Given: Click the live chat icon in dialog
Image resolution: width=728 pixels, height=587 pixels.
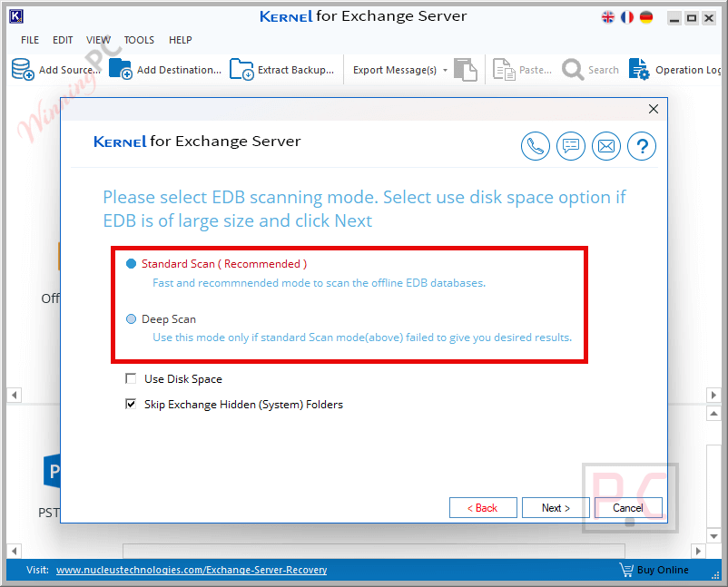Looking at the screenshot, I should click(571, 146).
